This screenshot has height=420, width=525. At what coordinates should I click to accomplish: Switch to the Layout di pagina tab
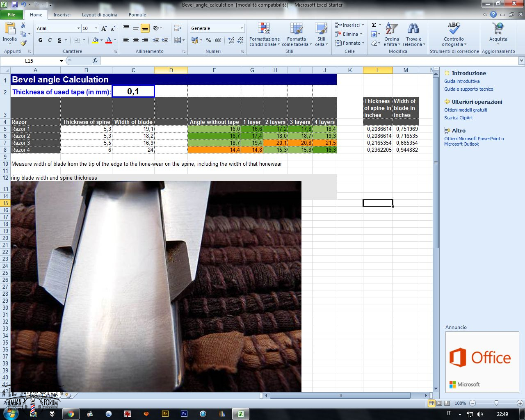pyautogui.click(x=99, y=15)
